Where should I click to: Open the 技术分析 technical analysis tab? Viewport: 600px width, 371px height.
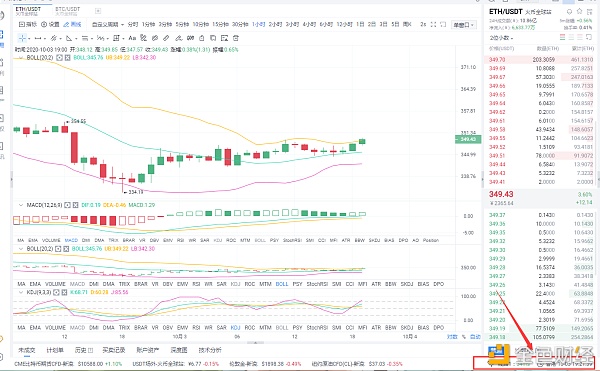pyautogui.click(x=210, y=350)
